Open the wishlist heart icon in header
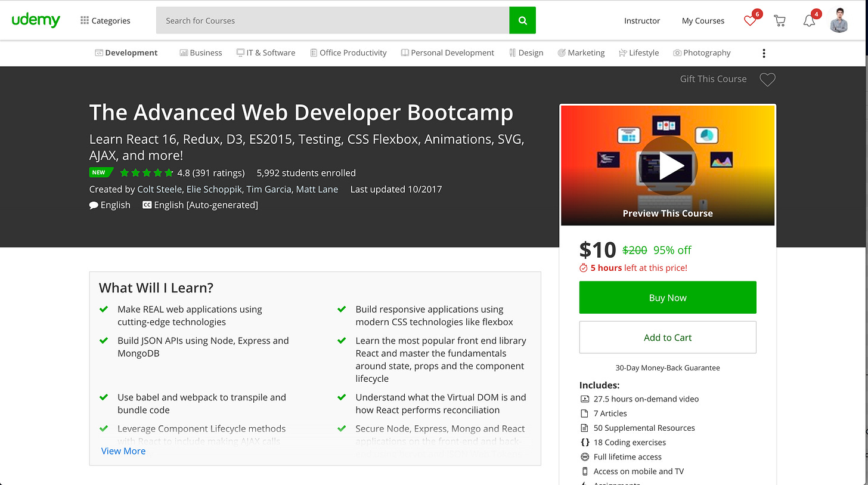 coord(750,20)
